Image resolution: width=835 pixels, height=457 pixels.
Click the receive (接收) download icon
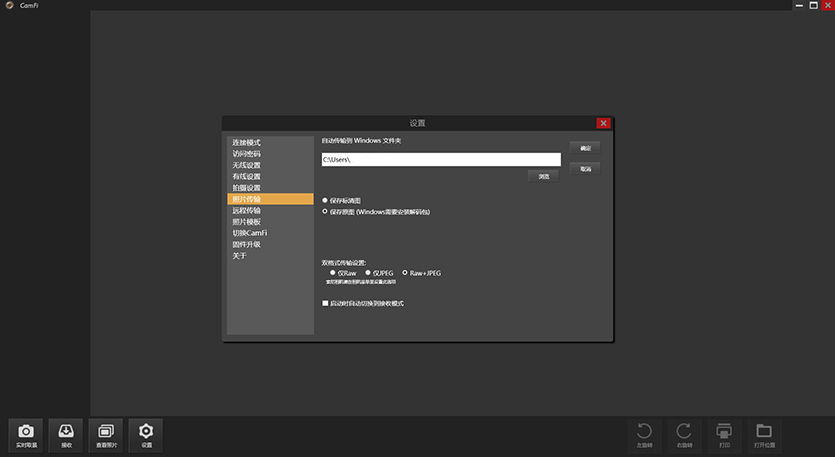pyautogui.click(x=66, y=433)
